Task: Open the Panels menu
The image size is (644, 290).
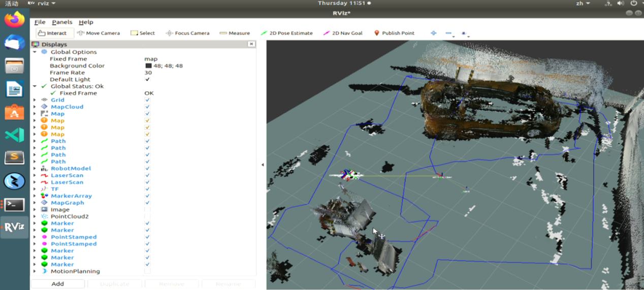Action: pos(62,22)
